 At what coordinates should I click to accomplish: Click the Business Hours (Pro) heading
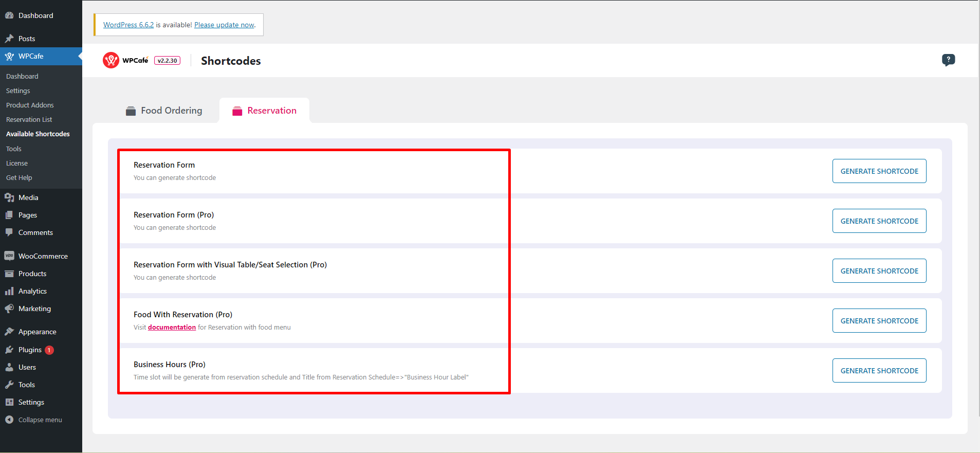click(170, 365)
